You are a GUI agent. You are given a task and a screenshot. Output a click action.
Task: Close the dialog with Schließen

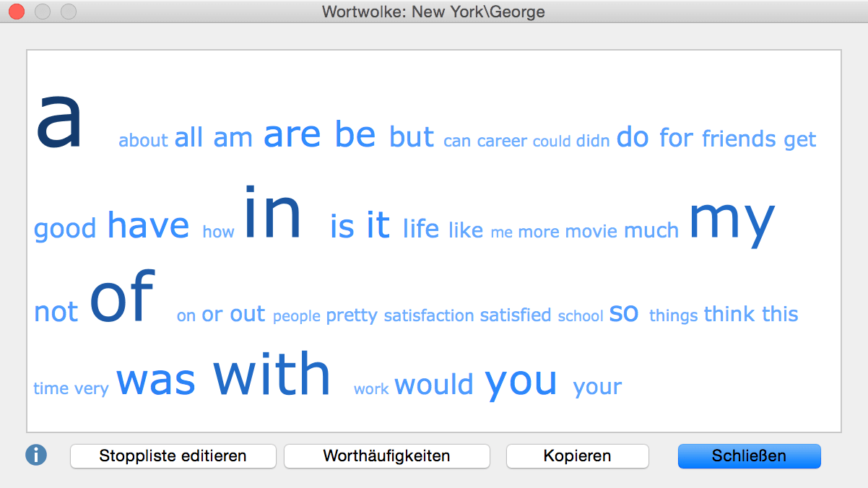pyautogui.click(x=749, y=456)
